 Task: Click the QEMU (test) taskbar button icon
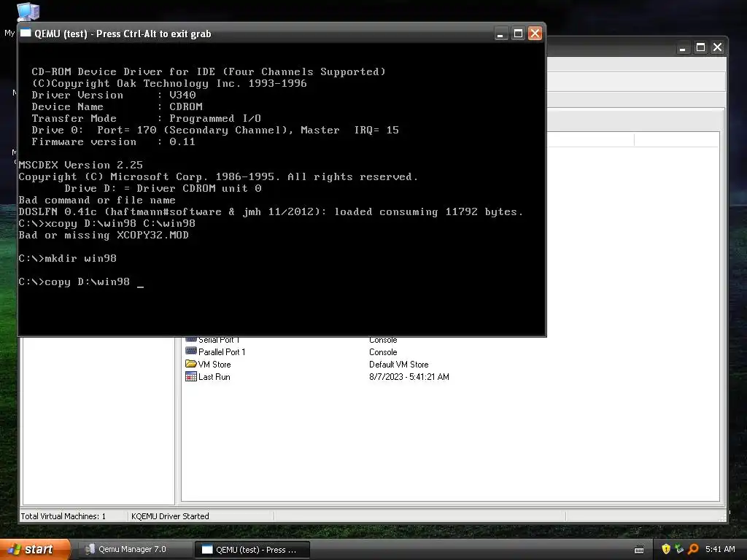coord(207,550)
